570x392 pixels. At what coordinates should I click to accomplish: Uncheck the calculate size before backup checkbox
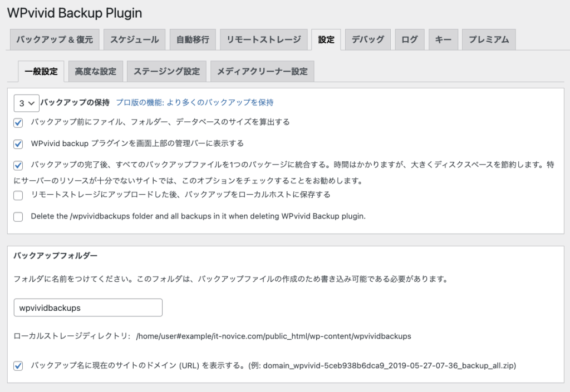click(x=18, y=123)
